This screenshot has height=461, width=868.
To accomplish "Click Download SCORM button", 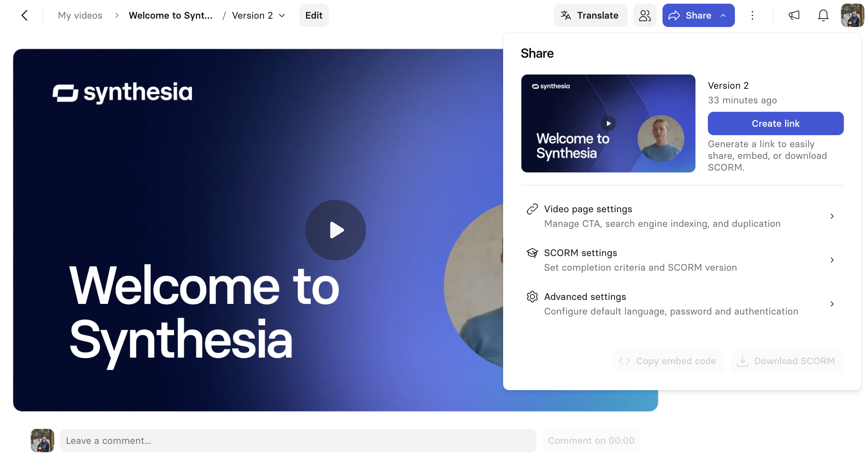I will coord(787,361).
